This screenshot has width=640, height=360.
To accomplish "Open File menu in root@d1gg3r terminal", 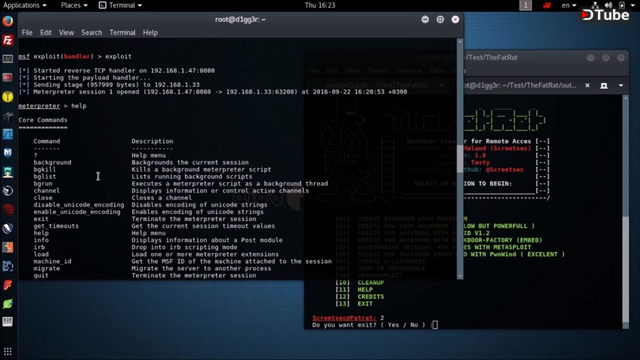I will [x=27, y=33].
